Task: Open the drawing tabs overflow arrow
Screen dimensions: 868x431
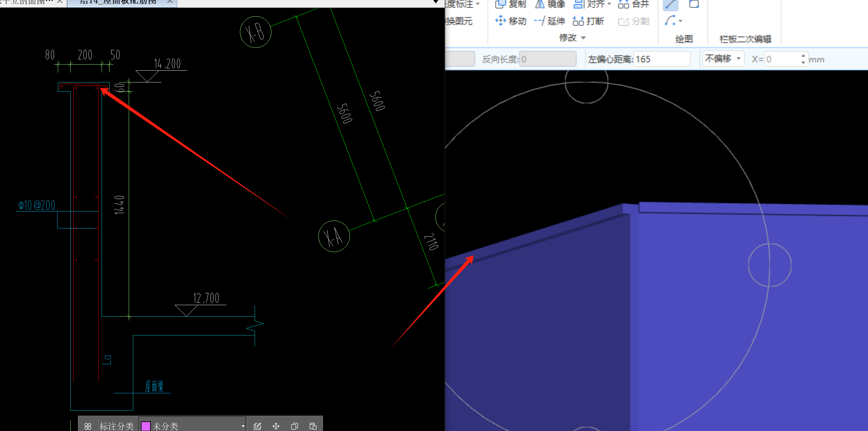Action: (436, 2)
